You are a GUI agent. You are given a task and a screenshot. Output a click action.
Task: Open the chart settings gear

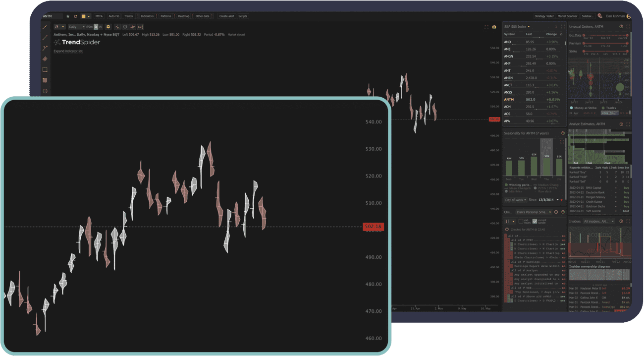[x=108, y=26]
